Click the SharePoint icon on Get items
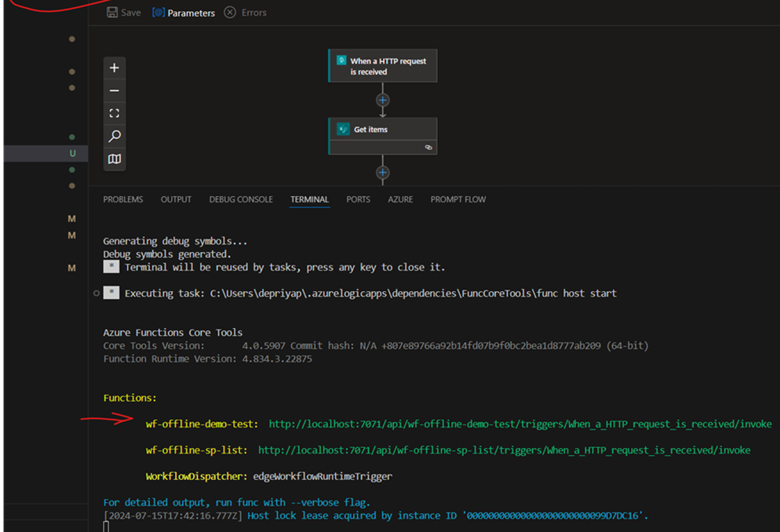This screenshot has width=780, height=532. [343, 129]
